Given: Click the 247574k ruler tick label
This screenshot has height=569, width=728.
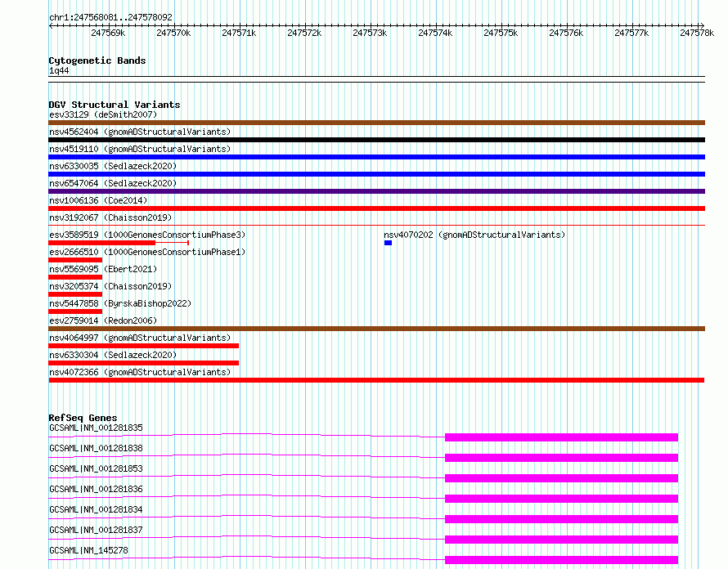Looking at the screenshot, I should click(x=435, y=33).
